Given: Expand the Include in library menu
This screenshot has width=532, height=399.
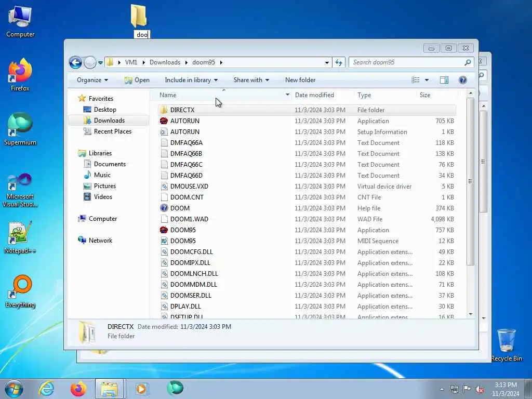Looking at the screenshot, I should pos(191,80).
